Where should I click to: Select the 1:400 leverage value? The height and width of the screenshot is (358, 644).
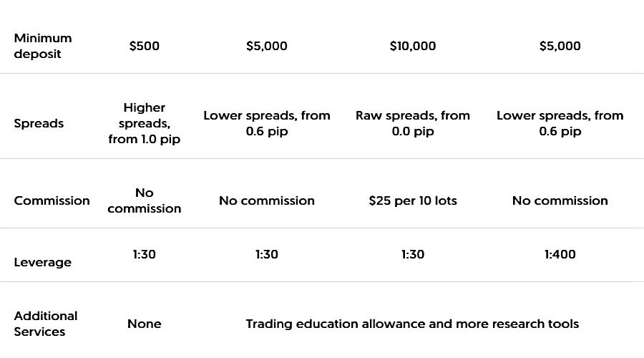pos(560,254)
